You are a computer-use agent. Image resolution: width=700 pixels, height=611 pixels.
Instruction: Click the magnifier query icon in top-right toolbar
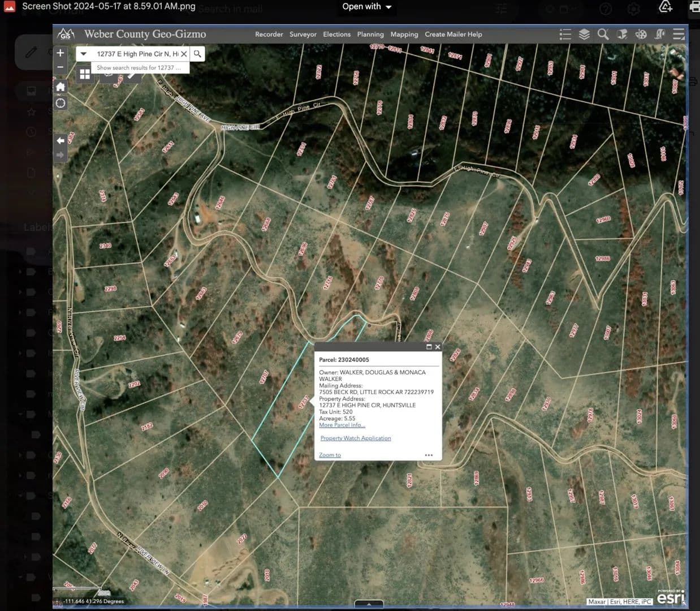[603, 35]
